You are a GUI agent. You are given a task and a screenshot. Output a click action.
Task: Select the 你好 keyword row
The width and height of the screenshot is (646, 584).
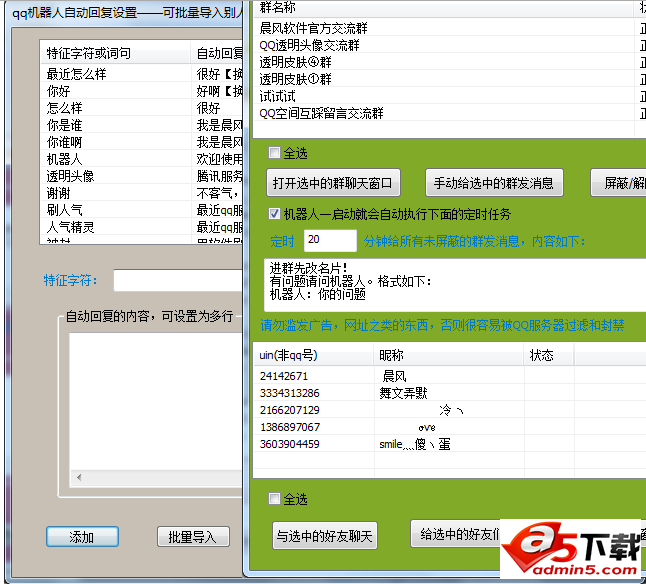(x=142, y=91)
